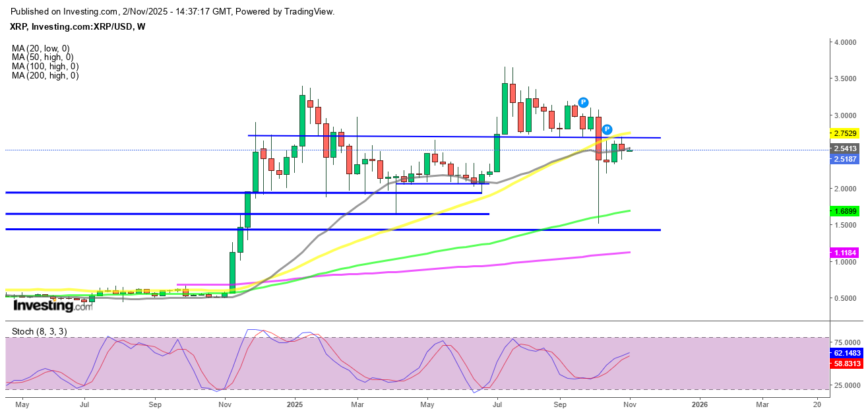Click the 4.0000 level on price axis
This screenshot has width=868, height=413.
846,42
